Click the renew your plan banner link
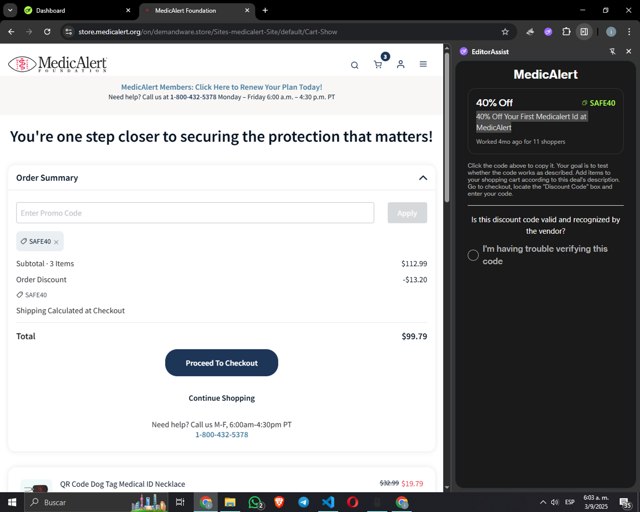This screenshot has width=640, height=512. pyautogui.click(x=222, y=87)
